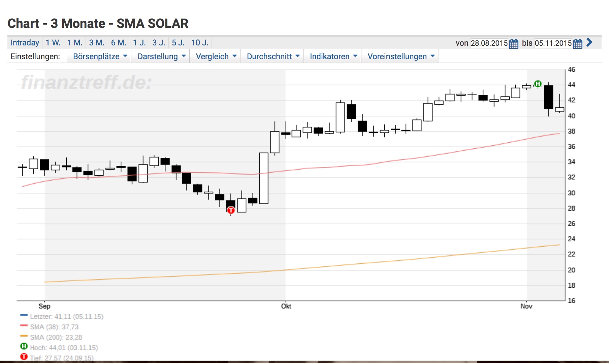Open the calendar picker next to 05.11.2015
This screenshot has height=364, width=609.
(x=577, y=43)
